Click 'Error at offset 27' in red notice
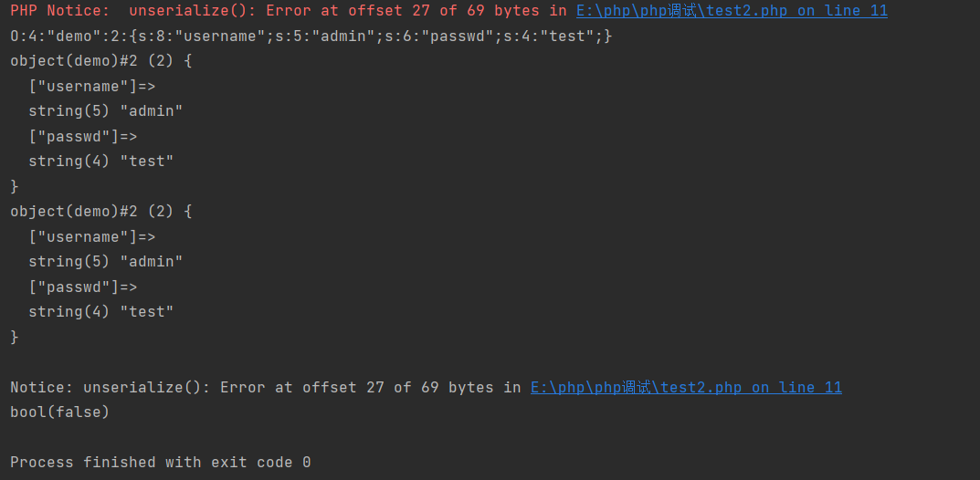980x480 pixels. tap(347, 11)
